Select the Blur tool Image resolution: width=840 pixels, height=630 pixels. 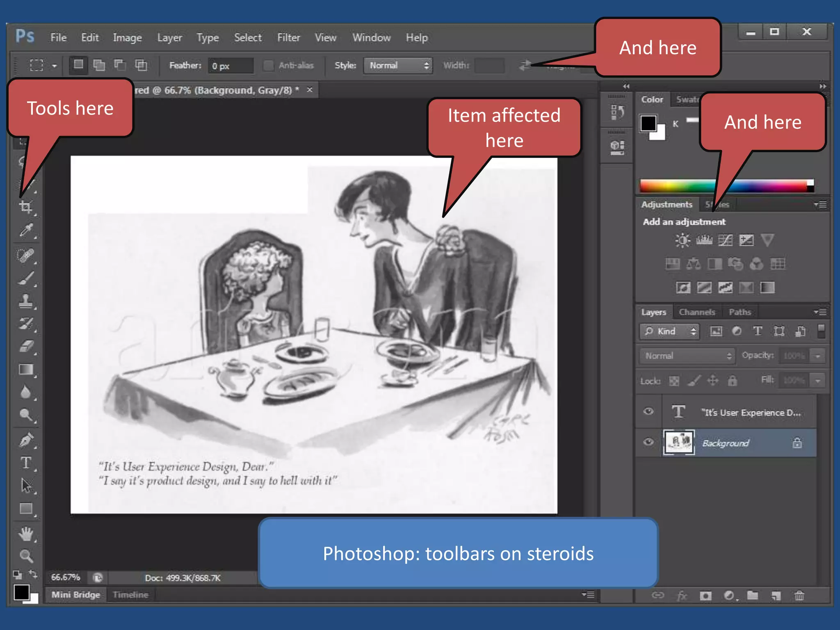tap(26, 393)
